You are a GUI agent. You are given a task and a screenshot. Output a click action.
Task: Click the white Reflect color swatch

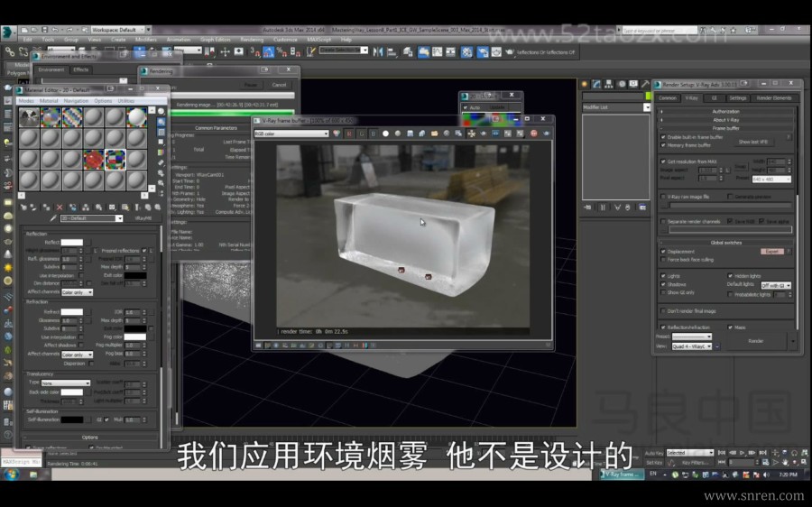71,243
